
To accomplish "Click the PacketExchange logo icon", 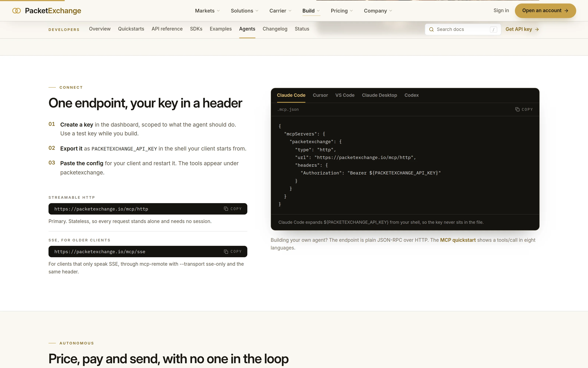I will pos(17,11).
